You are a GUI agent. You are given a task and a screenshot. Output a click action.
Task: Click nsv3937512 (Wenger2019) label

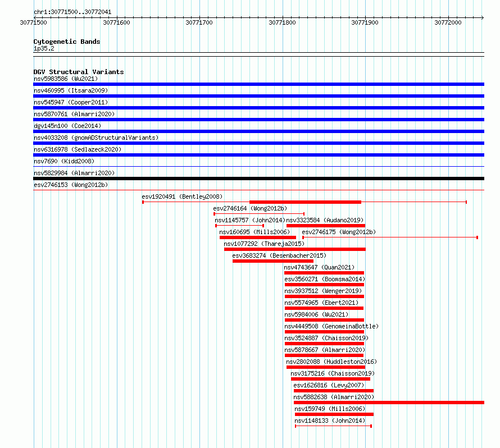pyautogui.click(x=323, y=291)
